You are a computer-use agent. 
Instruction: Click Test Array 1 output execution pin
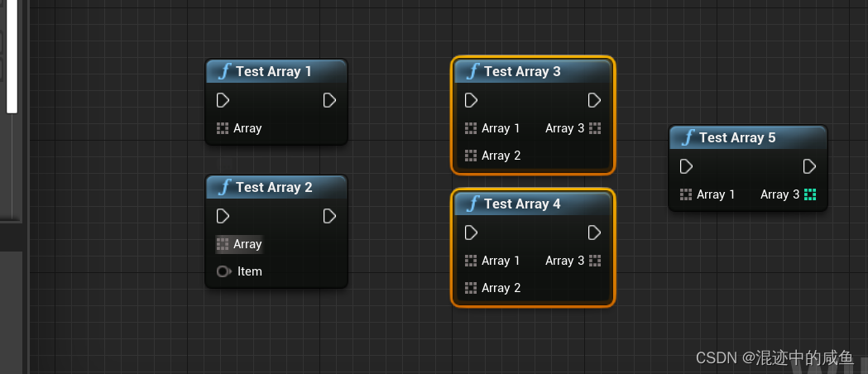click(x=330, y=100)
